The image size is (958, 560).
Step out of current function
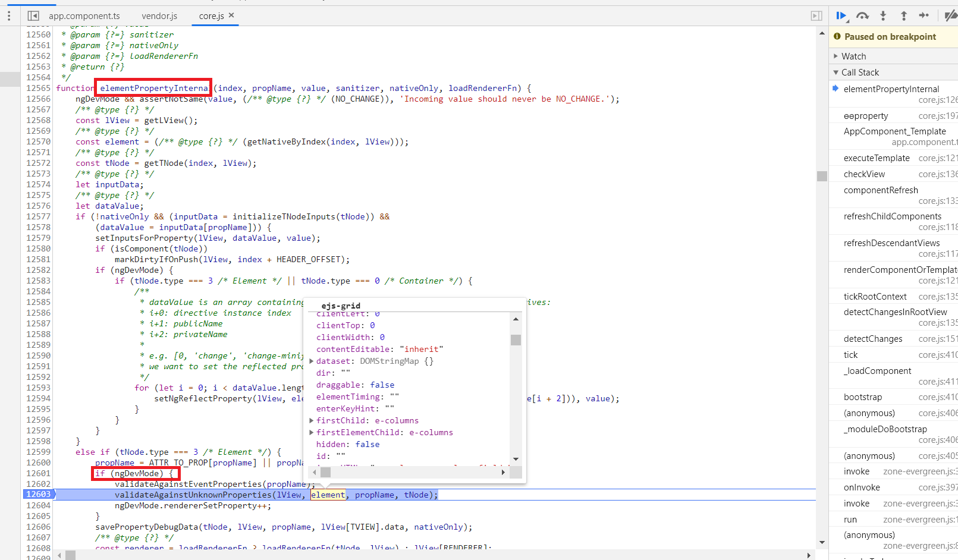[x=903, y=16]
